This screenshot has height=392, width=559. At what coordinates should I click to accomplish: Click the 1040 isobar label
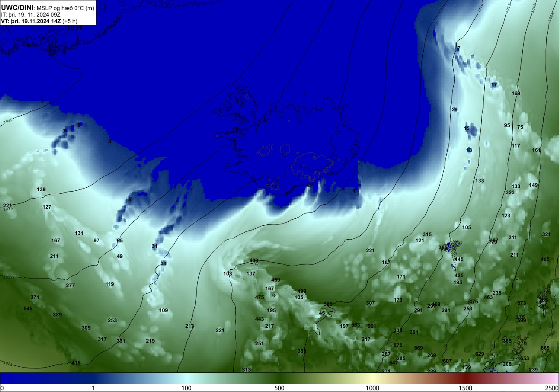(8, 121)
